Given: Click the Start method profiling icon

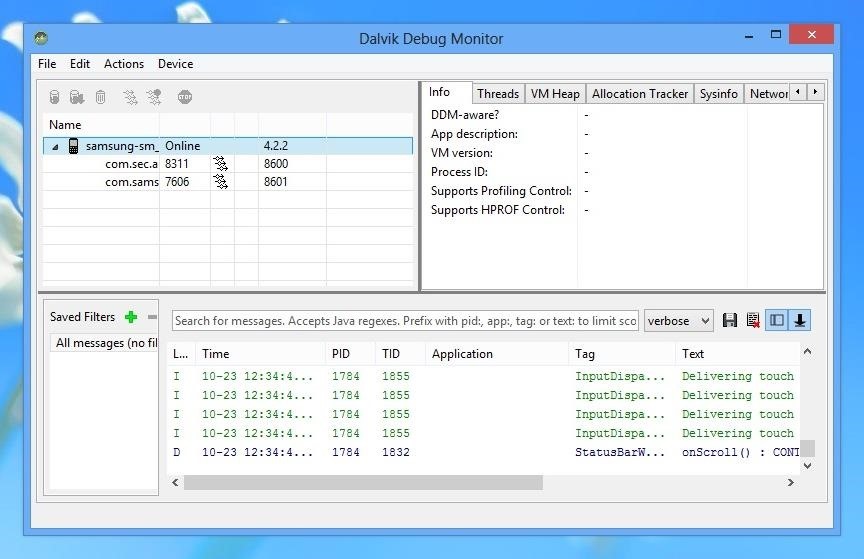Looking at the screenshot, I should click(154, 97).
